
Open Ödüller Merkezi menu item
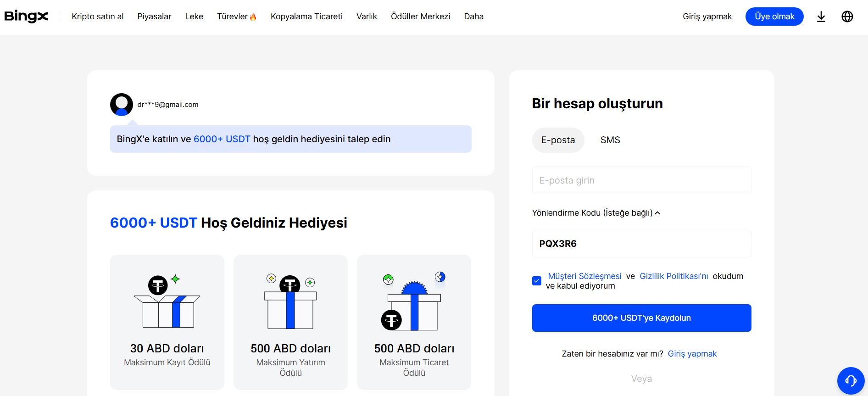click(x=420, y=17)
